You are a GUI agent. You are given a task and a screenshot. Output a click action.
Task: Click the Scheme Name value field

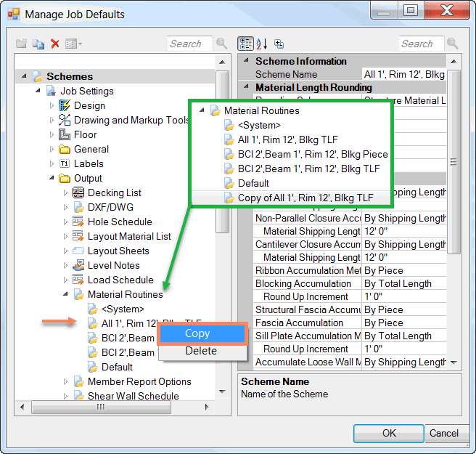[x=404, y=74]
